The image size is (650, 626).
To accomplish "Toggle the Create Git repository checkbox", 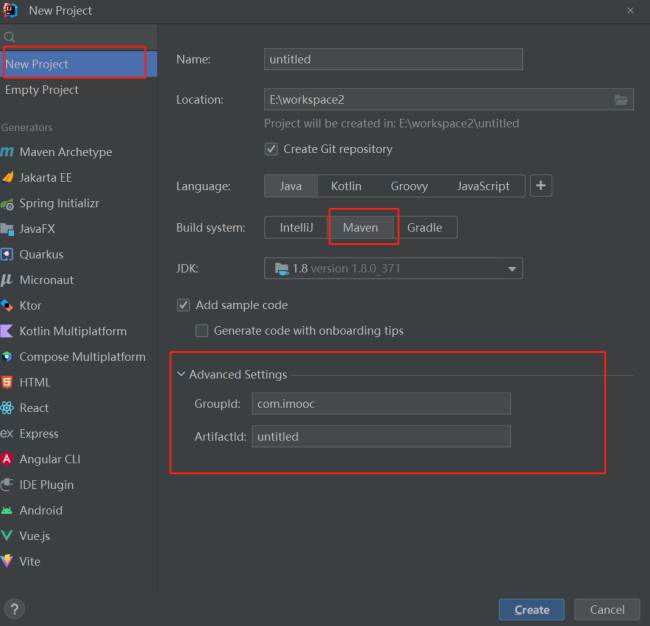I will pos(271,149).
